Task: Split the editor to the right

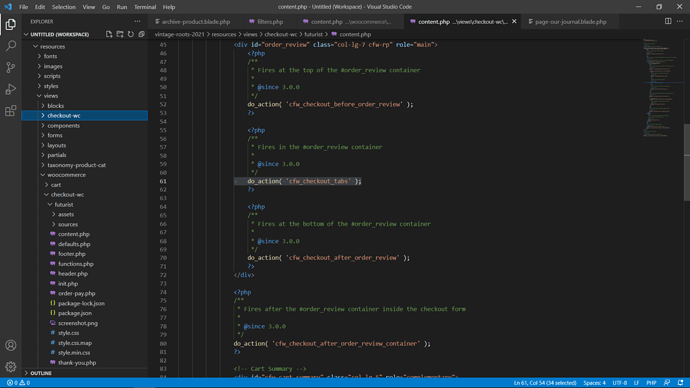Action: 668,22
